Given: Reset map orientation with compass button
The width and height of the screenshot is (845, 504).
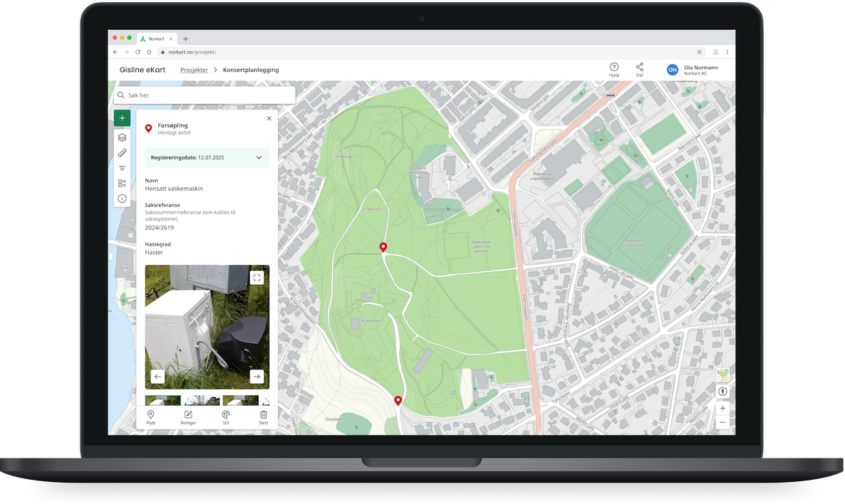Looking at the screenshot, I should pyautogui.click(x=722, y=392).
